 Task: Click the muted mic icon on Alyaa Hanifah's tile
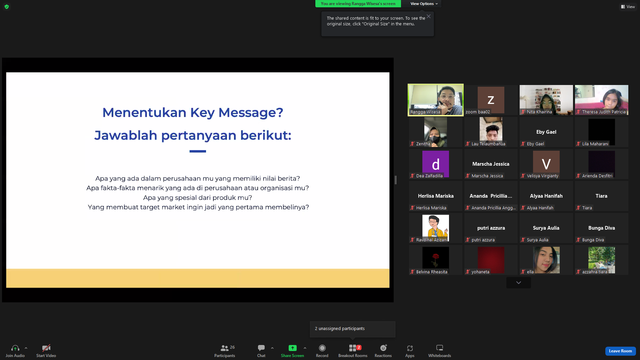click(x=523, y=208)
